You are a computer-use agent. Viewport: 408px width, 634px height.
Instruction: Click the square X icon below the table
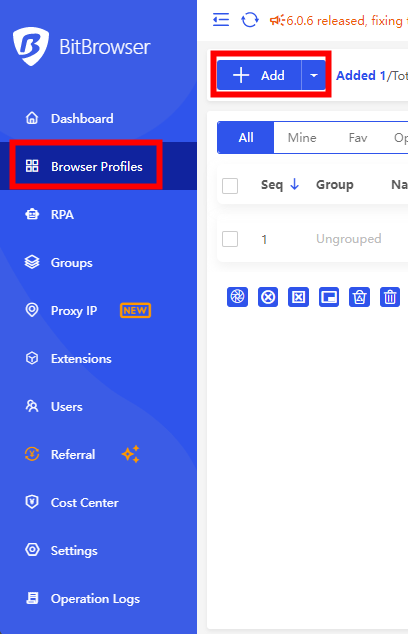(x=298, y=297)
